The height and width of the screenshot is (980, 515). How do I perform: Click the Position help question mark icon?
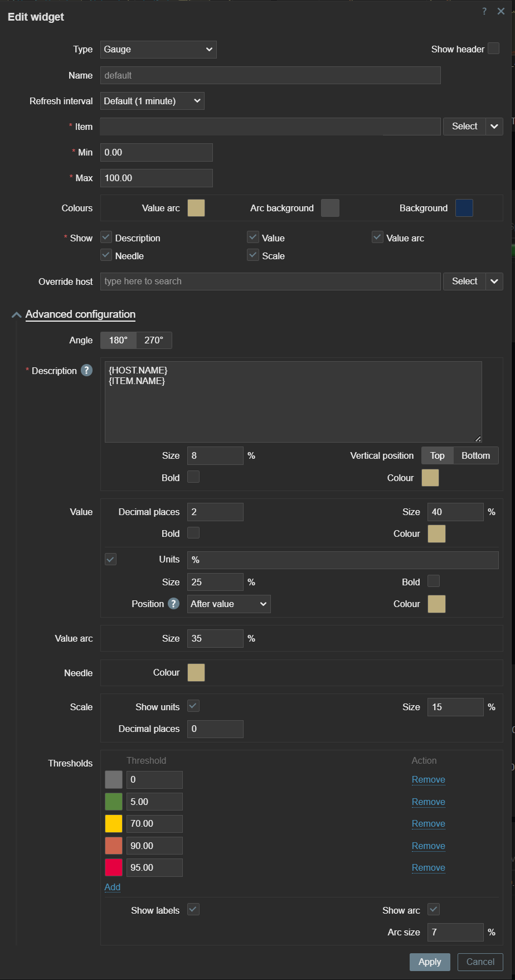(174, 604)
